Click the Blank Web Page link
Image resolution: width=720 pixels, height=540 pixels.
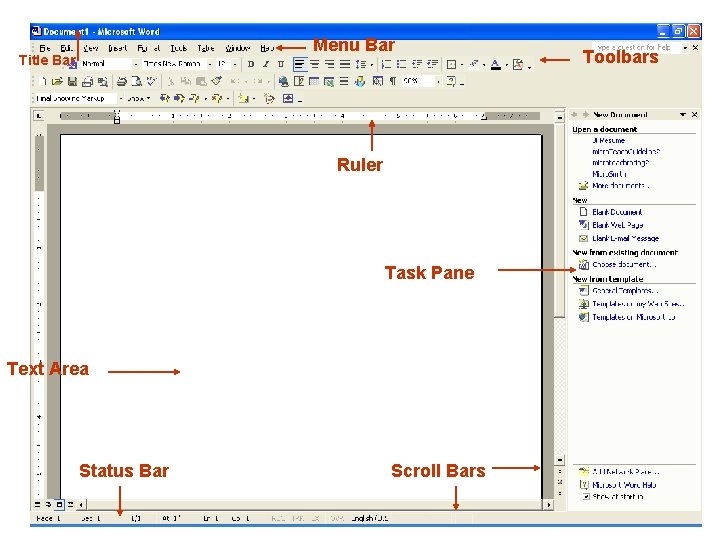click(x=617, y=225)
